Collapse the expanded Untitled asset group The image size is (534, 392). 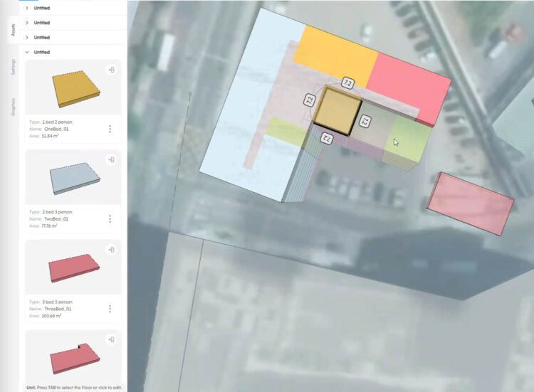pos(27,52)
